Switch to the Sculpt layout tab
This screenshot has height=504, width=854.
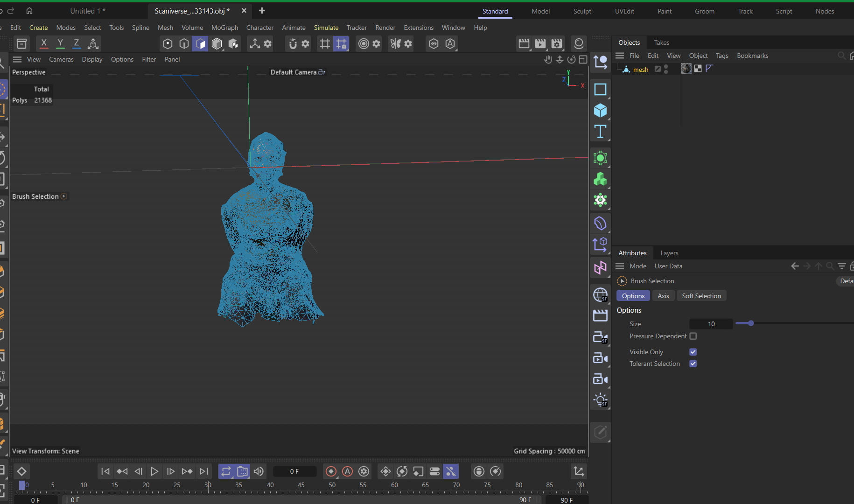[582, 11]
